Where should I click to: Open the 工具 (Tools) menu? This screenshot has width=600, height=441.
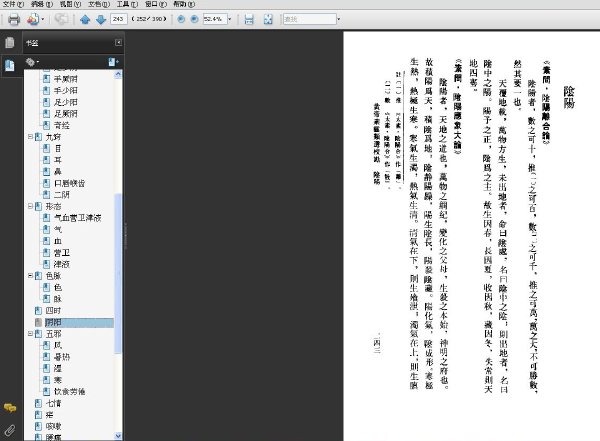click(127, 4)
